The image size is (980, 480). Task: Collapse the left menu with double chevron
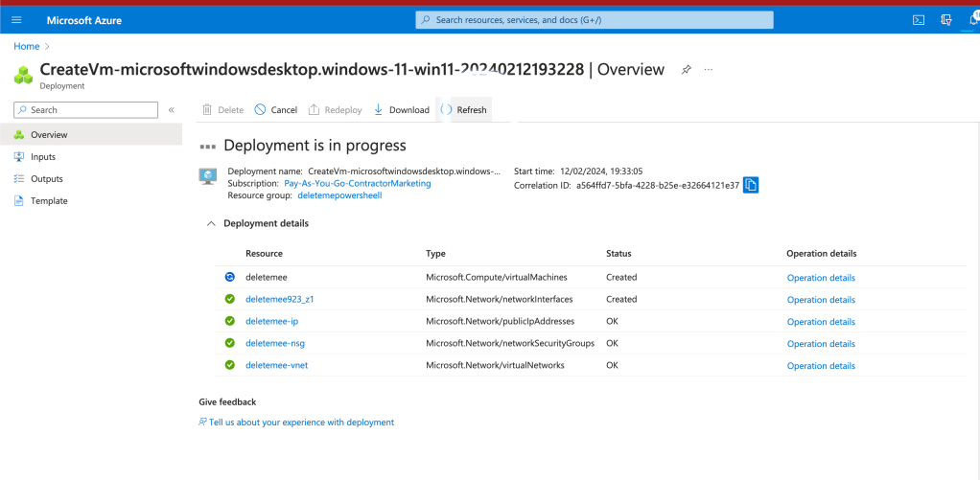pyautogui.click(x=172, y=110)
